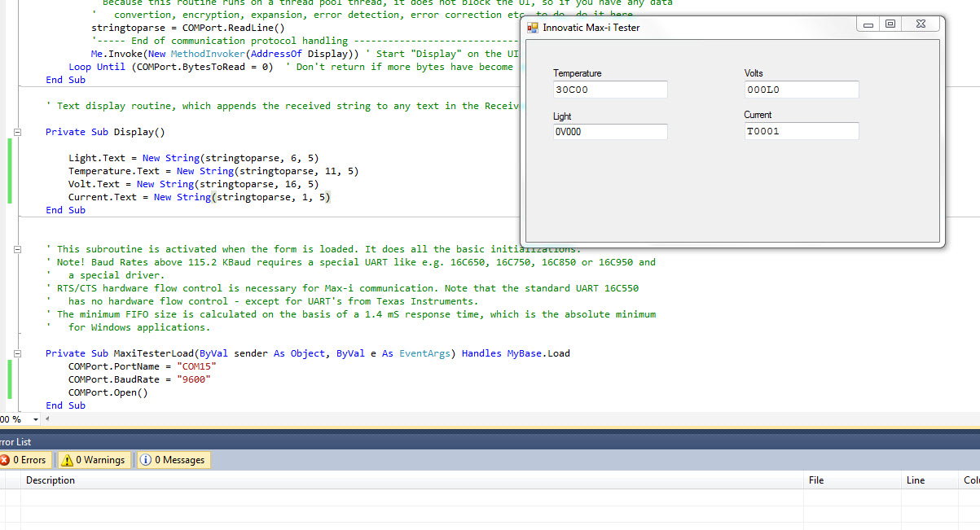Click the COMPort.Open() code line
Screen dimensions: 980x530
click(x=108, y=392)
